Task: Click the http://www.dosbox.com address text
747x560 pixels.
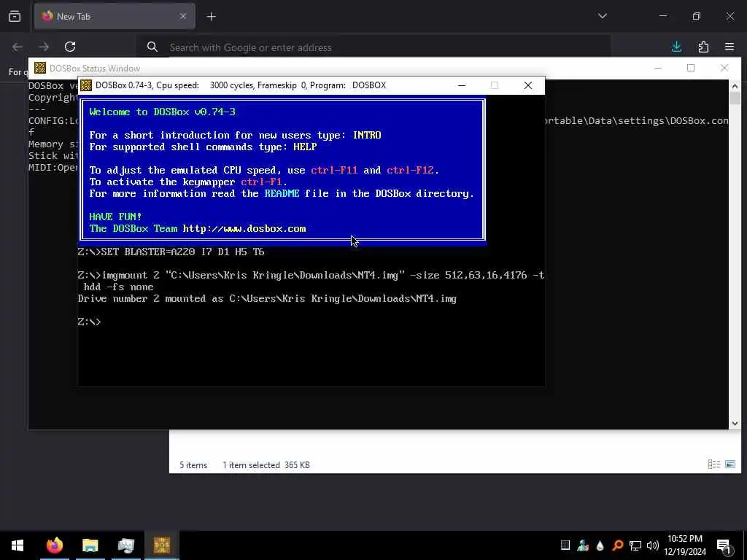Action: coord(244,228)
